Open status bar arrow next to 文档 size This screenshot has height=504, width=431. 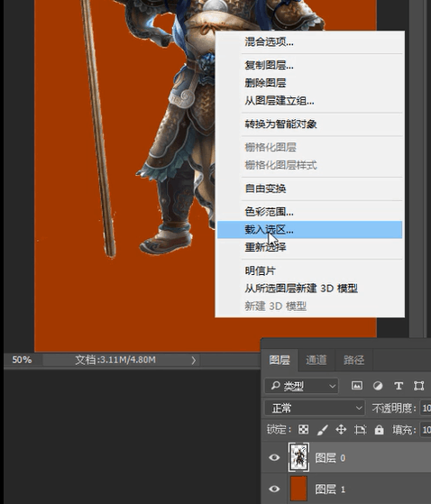(x=193, y=361)
